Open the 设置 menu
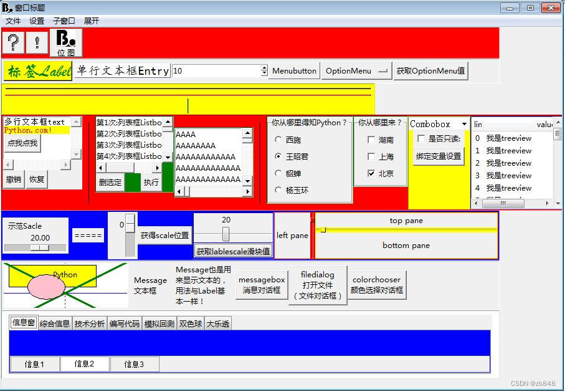Viewport: 565px width, 392px height. tap(37, 21)
